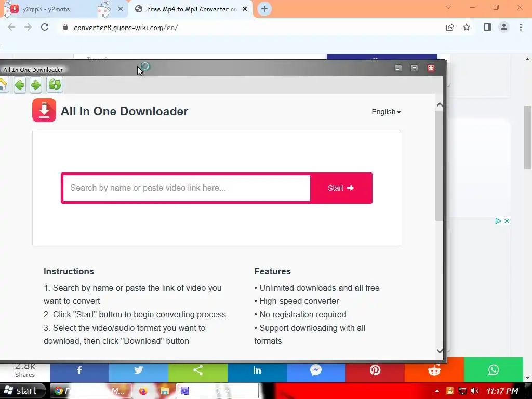Screen dimensions: 532x399
Task: Click the share page icon in Chrome
Action: pos(450,28)
